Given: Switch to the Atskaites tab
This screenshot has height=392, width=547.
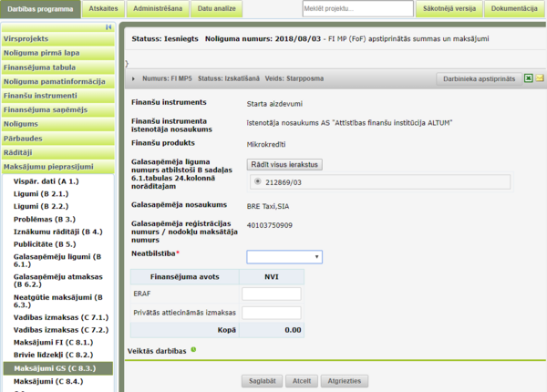Looking at the screenshot, I should 103,9.
